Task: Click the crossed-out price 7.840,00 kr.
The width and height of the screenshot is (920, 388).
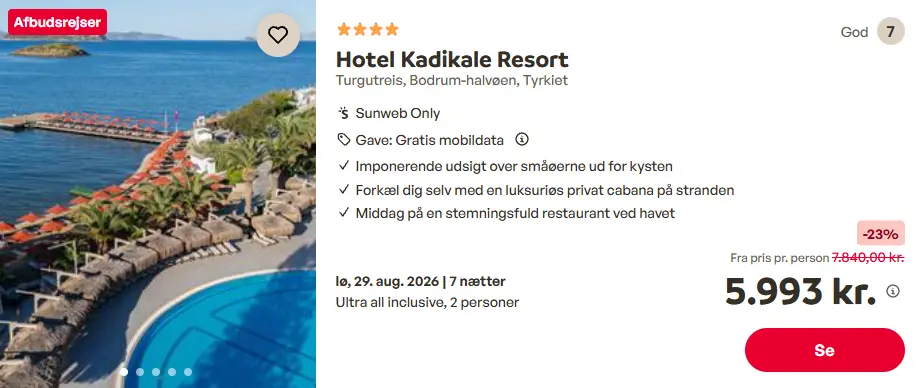Action: [x=868, y=258]
